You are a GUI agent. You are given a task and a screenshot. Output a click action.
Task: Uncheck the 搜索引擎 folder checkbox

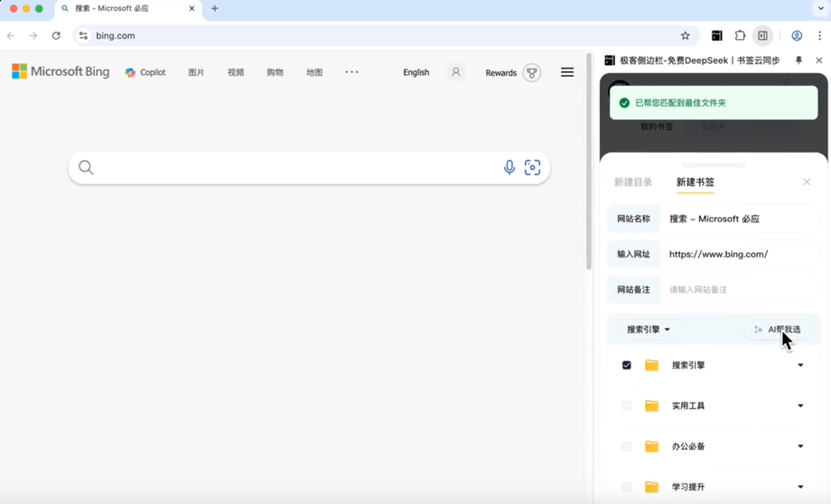tap(627, 365)
